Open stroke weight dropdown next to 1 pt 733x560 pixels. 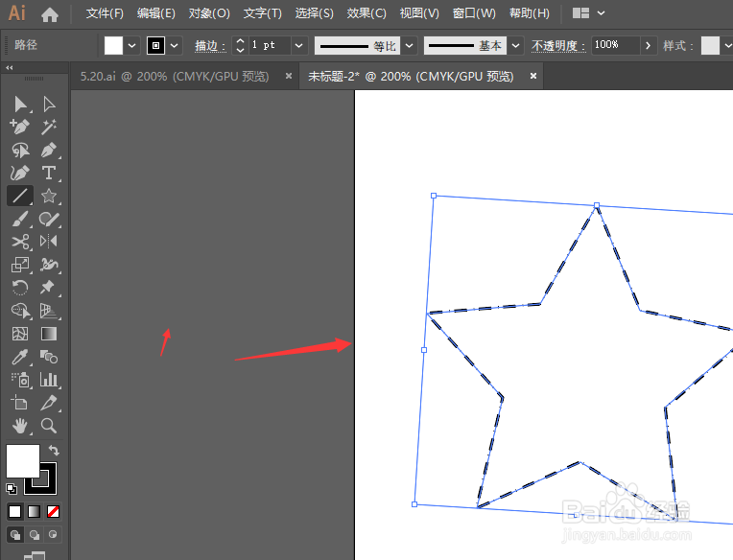299,45
